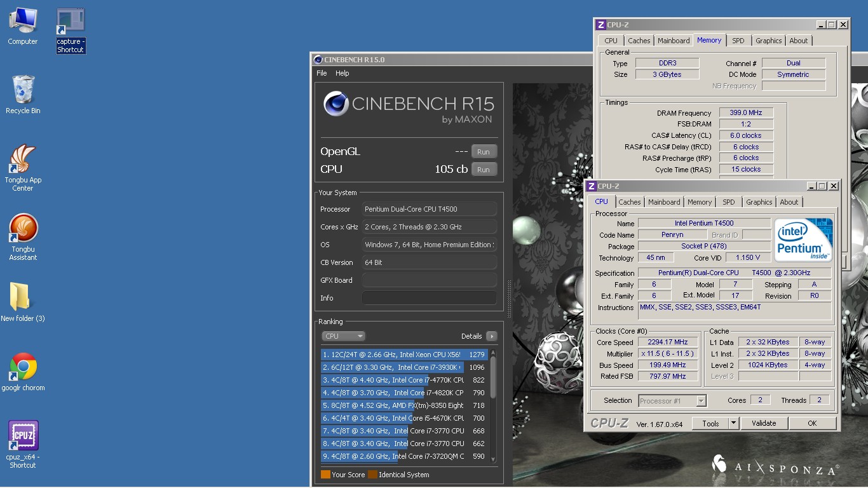Viewport: 868px width, 488px height.
Task: Click the Intel Pentium inside logo
Action: 803,240
